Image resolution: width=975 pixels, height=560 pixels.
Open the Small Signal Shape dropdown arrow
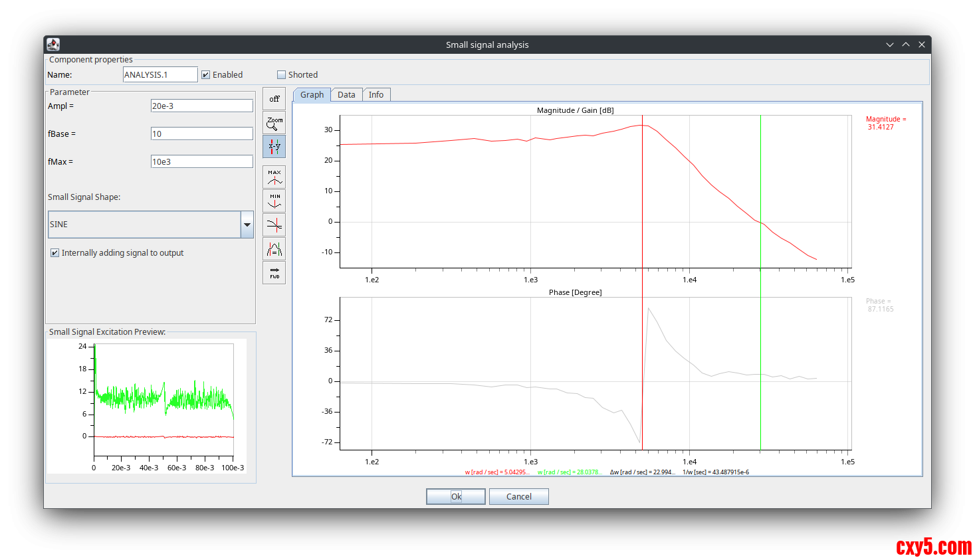point(247,225)
